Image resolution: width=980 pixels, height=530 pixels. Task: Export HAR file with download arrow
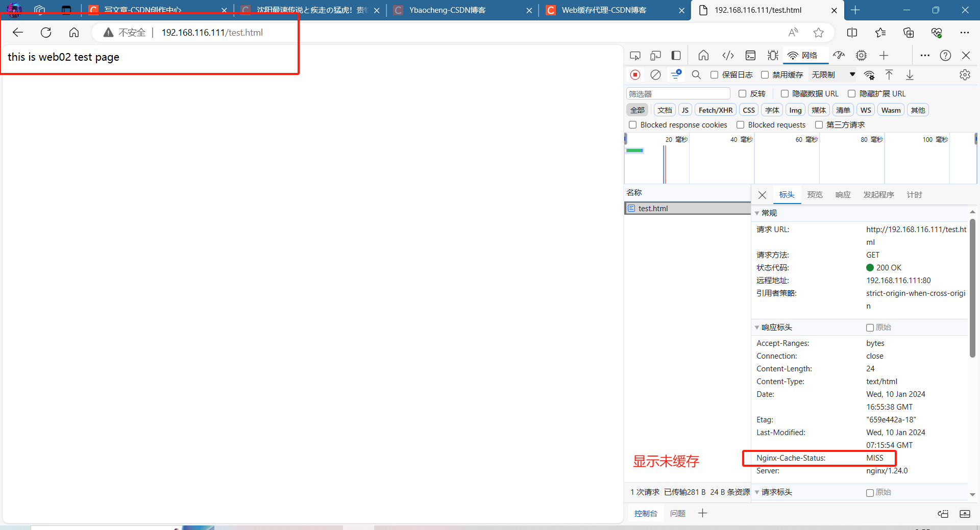910,75
